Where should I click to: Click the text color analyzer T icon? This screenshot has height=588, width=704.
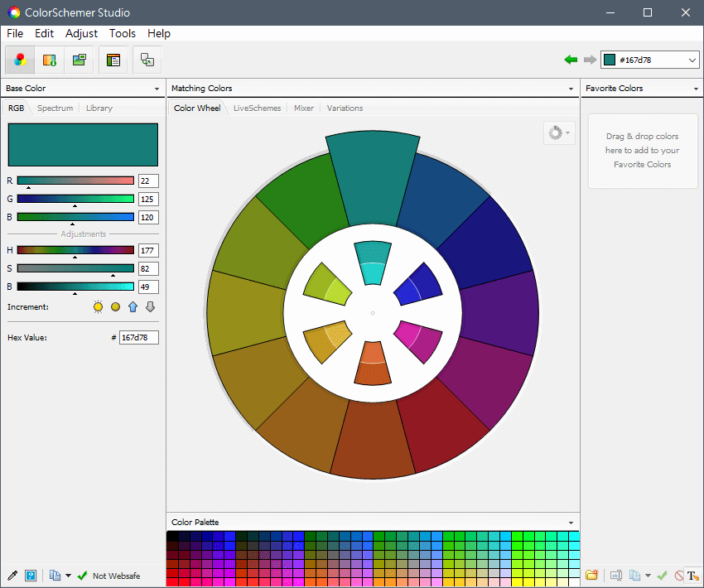click(692, 575)
